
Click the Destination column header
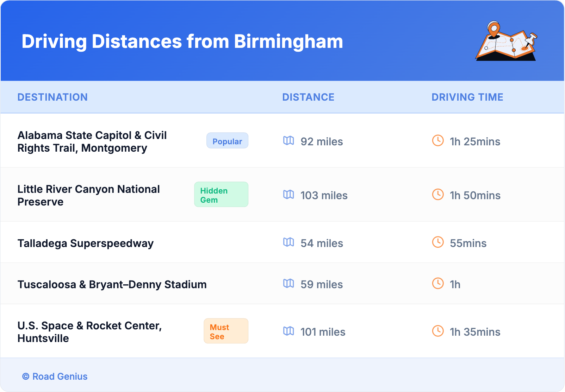coord(52,97)
